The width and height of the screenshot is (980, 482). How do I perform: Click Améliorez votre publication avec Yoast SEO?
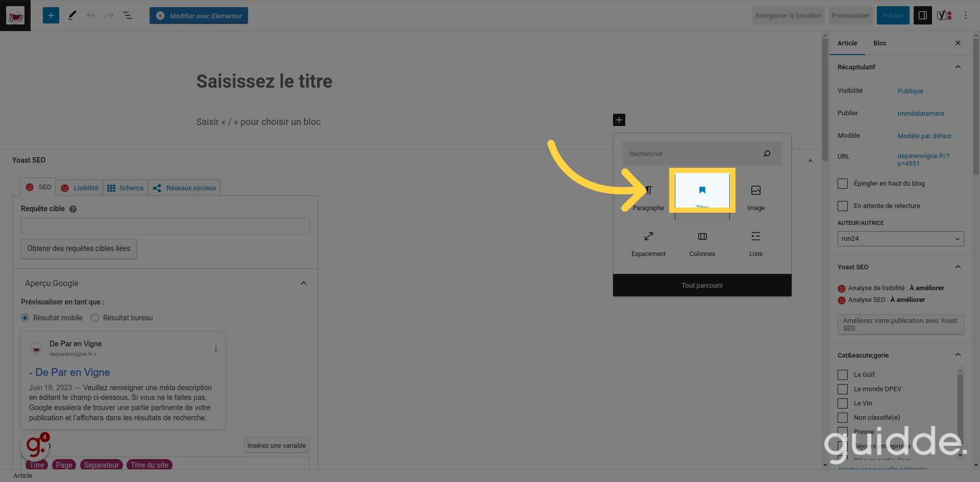point(900,324)
